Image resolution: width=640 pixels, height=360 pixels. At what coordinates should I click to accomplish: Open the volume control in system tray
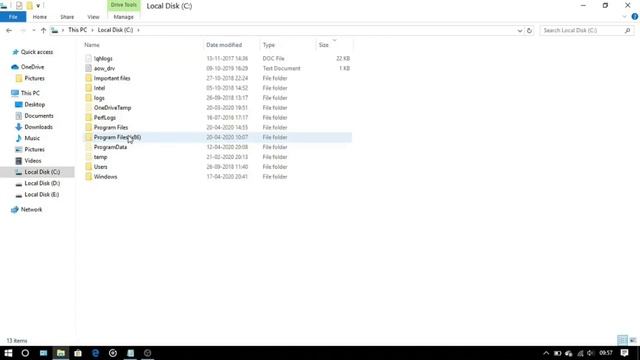[591, 353]
